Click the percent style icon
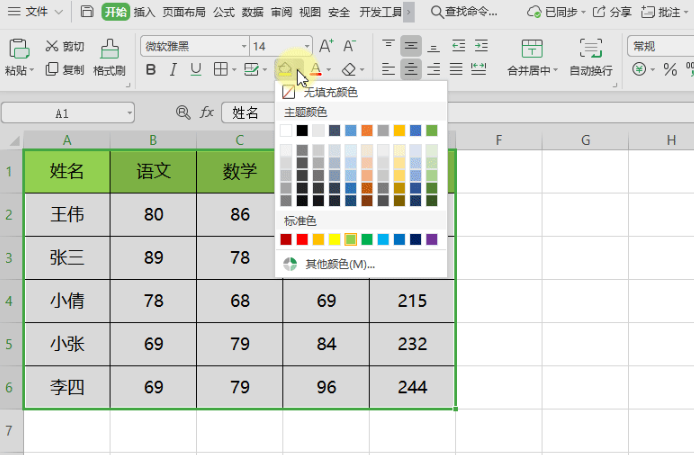The height and width of the screenshot is (455, 694). [670, 69]
